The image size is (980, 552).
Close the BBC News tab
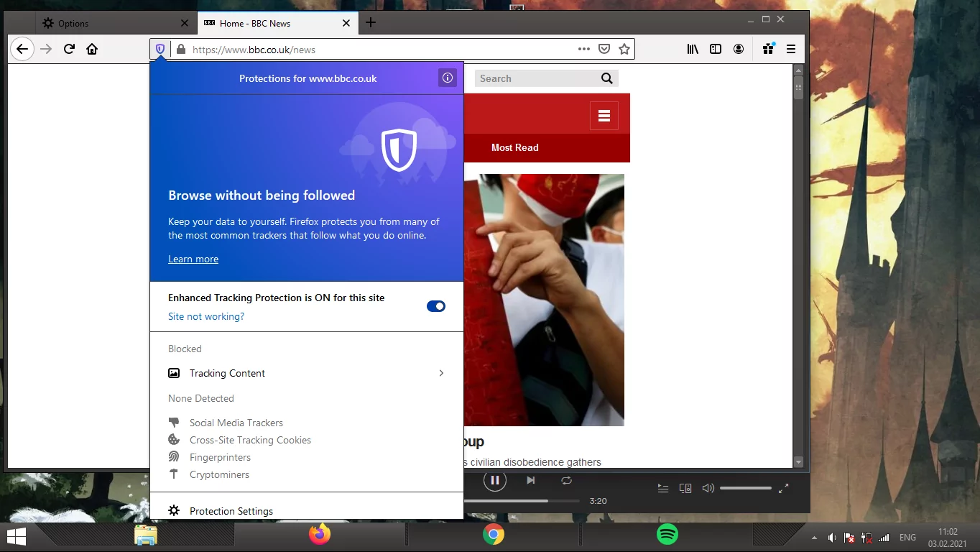[x=346, y=23]
